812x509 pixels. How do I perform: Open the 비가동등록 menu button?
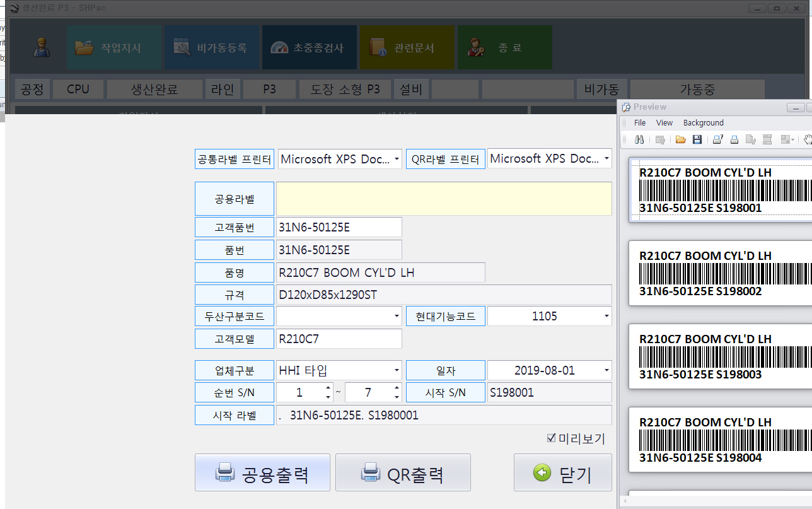click(212, 47)
